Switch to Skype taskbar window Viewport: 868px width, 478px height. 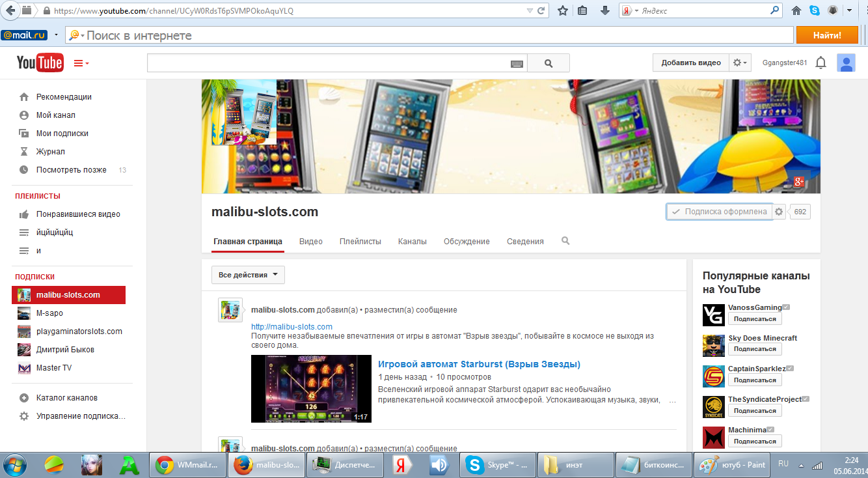pyautogui.click(x=498, y=466)
